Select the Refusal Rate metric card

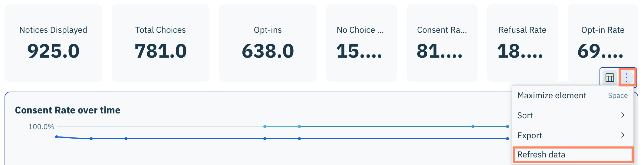coord(522,43)
